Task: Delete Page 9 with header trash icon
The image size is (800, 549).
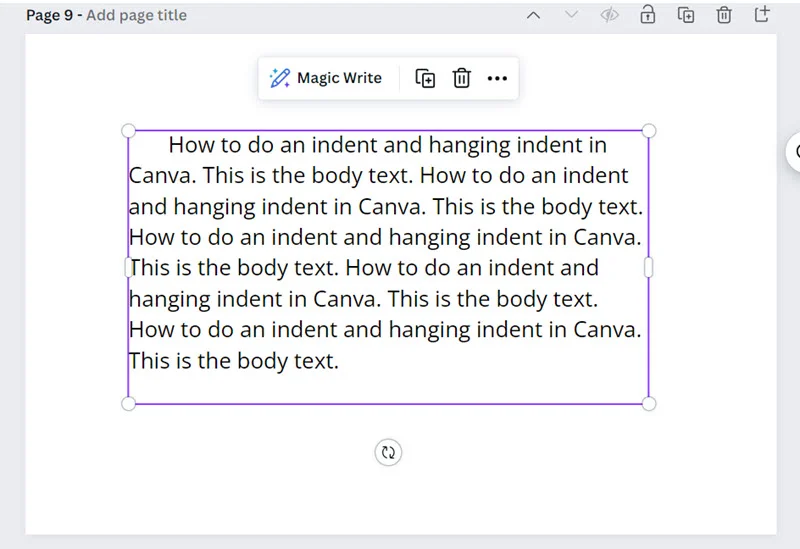Action: pos(724,15)
